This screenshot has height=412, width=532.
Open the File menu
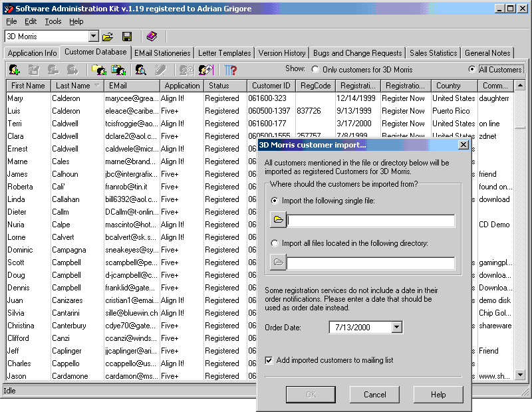11,21
